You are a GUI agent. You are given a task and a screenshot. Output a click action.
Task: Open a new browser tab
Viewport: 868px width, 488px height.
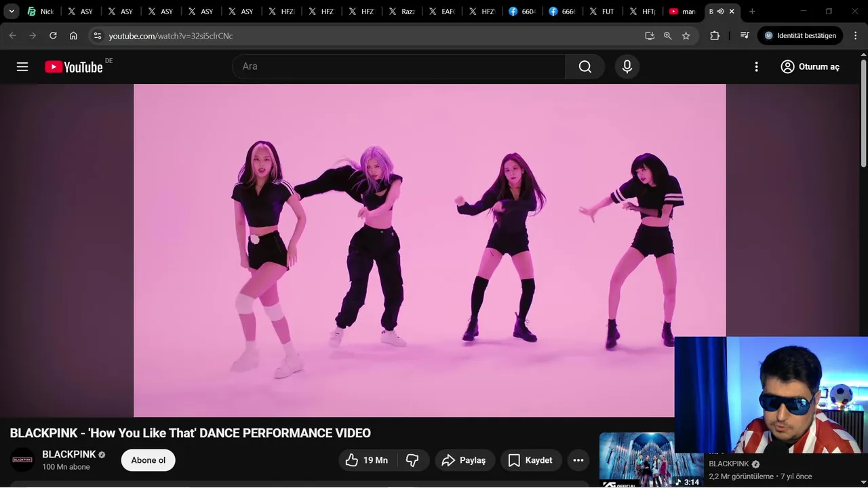click(752, 12)
